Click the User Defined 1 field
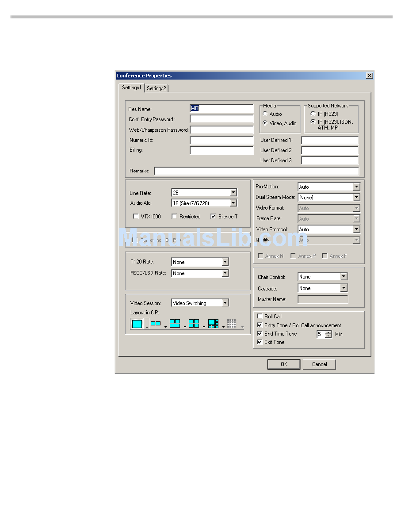Screen dimensions: 420x523 tap(330, 140)
